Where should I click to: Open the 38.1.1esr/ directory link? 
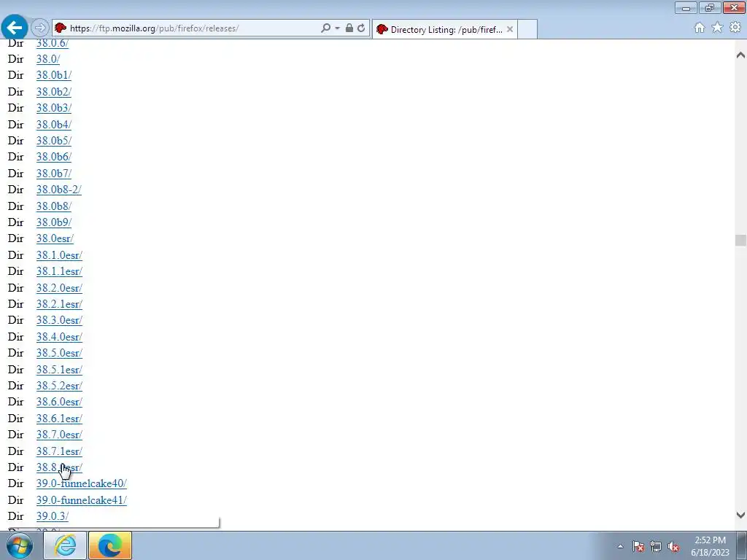coord(59,272)
